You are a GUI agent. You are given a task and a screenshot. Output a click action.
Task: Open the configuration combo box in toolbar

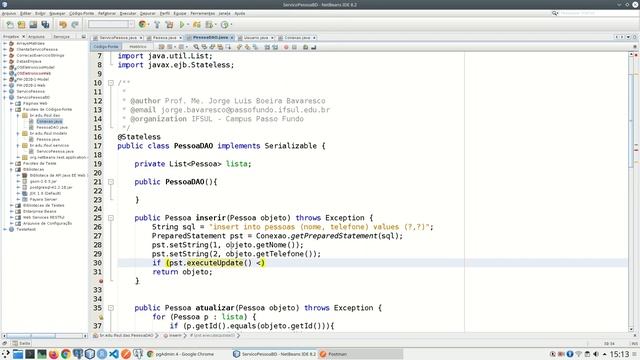coord(111,24)
